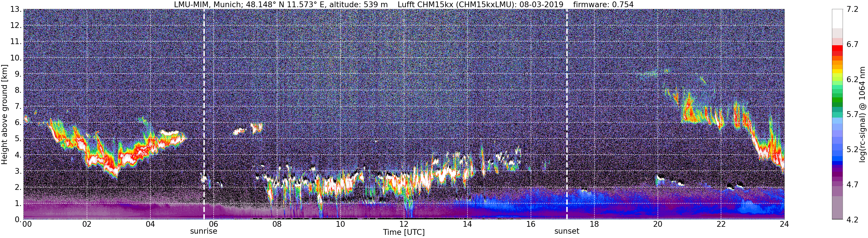Click the x-axis tick label '22'
The height and width of the screenshot is (238, 868).
tap(721, 224)
